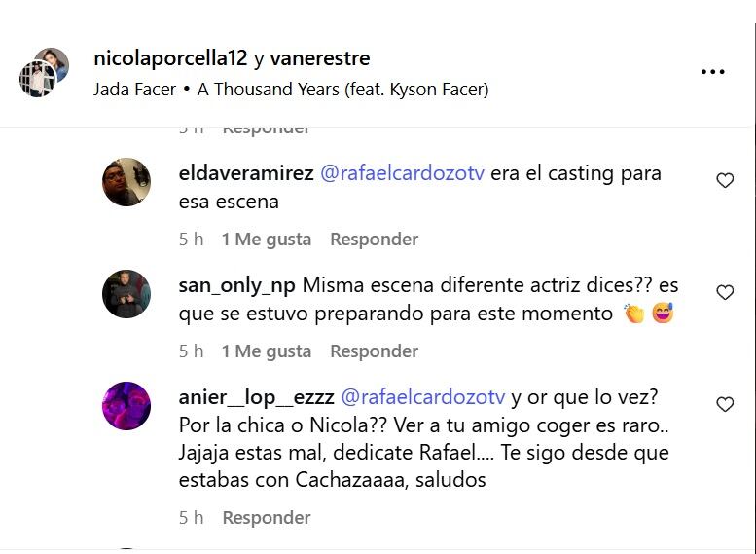Like san_only_np's comment with the heart
The width and height of the screenshot is (756, 554).
click(725, 292)
